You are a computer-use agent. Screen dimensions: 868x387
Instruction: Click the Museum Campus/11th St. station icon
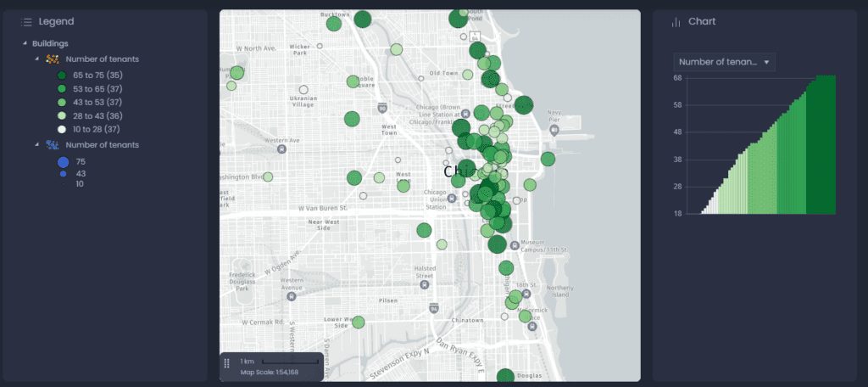coord(515,244)
